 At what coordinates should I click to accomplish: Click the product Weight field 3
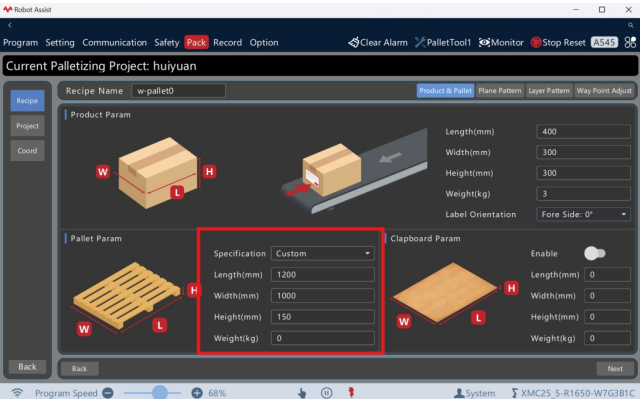(583, 193)
